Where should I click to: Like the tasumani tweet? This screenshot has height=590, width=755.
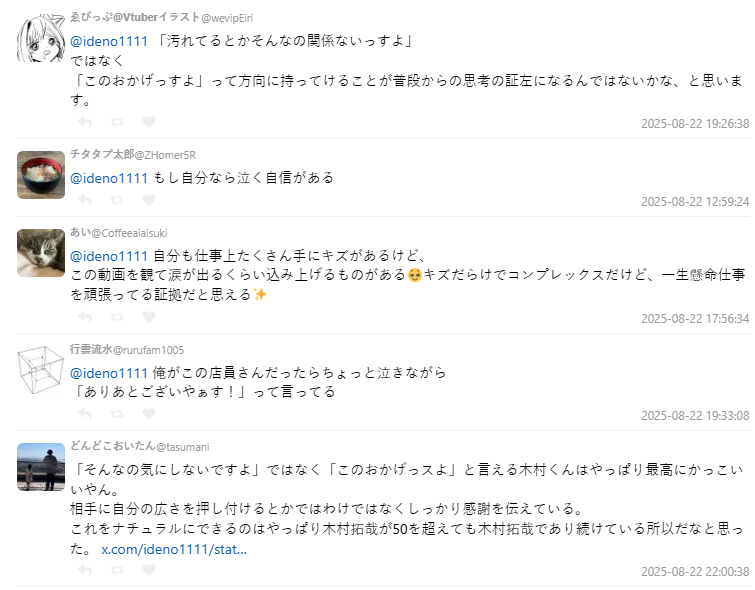tap(149, 569)
